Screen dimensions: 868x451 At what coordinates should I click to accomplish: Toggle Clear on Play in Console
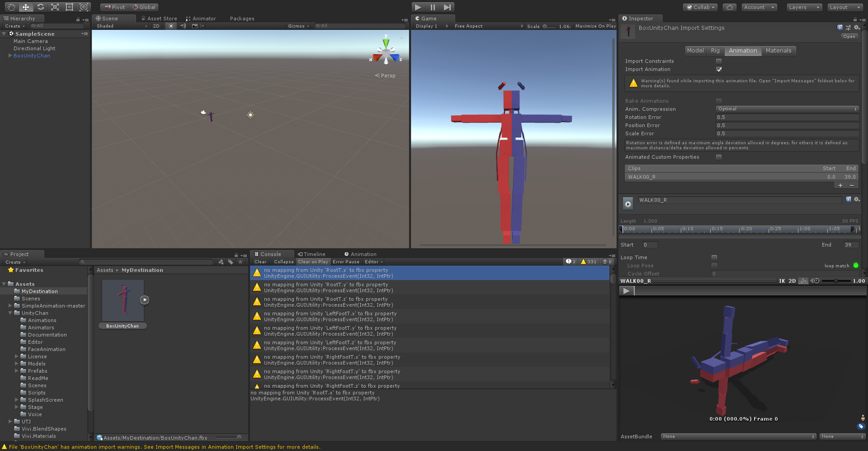(x=313, y=261)
